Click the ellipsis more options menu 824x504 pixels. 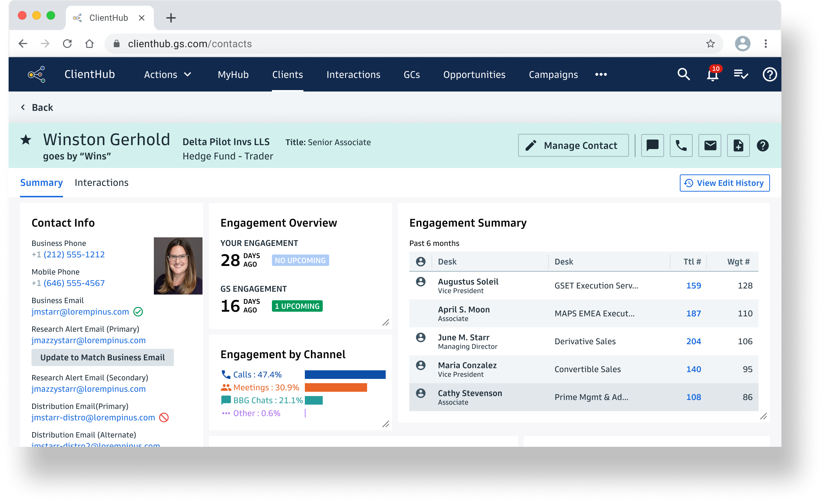click(601, 74)
